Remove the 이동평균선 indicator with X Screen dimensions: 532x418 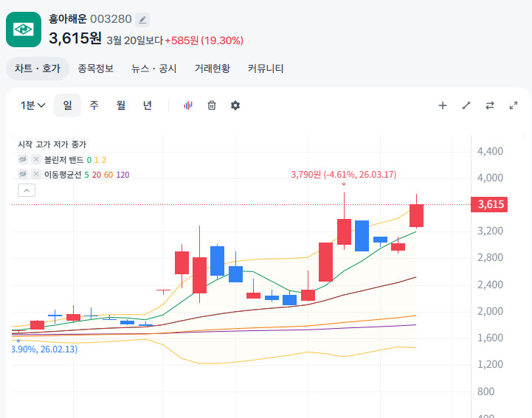pyautogui.click(x=36, y=174)
